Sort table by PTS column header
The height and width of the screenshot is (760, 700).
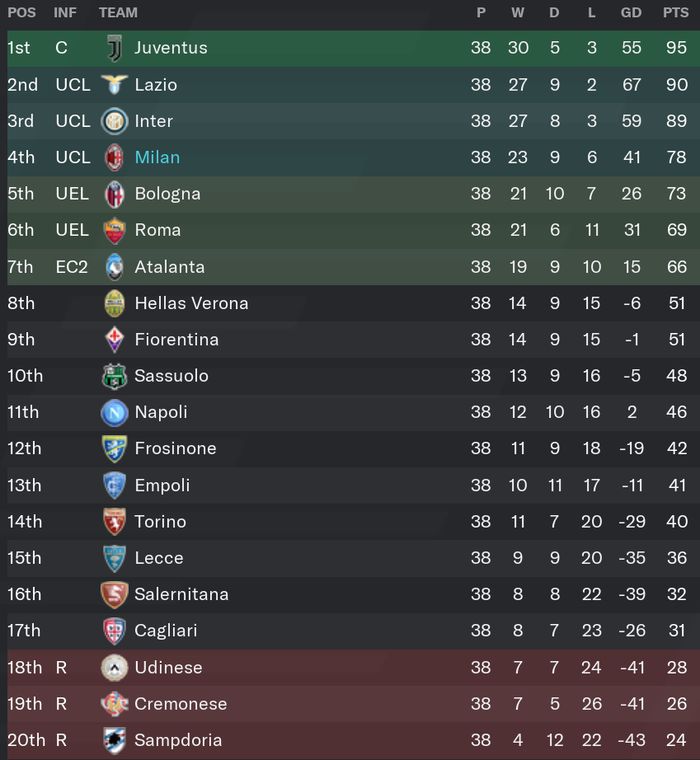pyautogui.click(x=676, y=12)
